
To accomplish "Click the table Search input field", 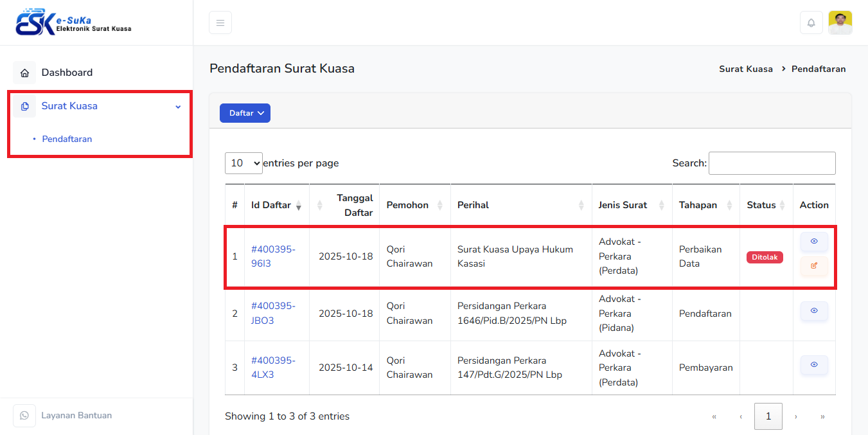I will point(772,163).
